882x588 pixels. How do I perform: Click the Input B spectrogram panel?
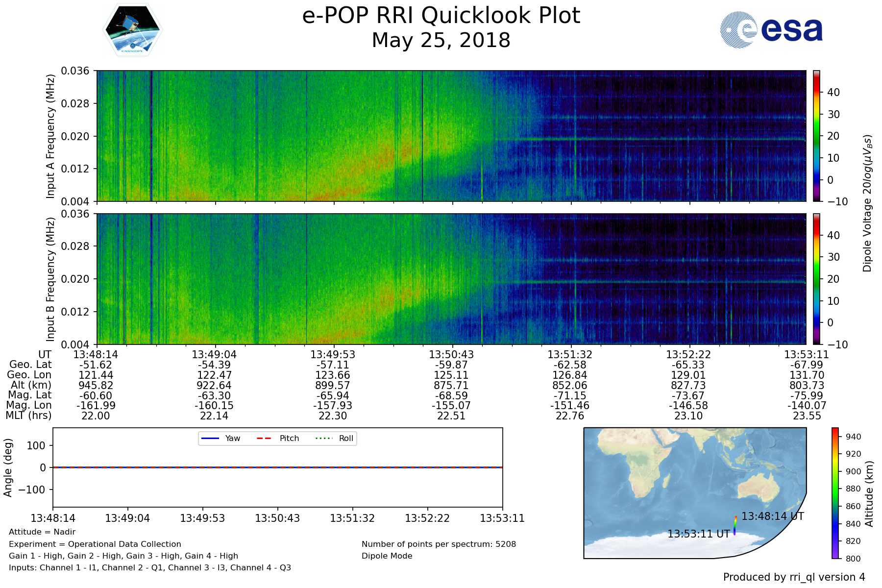[x=451, y=279]
